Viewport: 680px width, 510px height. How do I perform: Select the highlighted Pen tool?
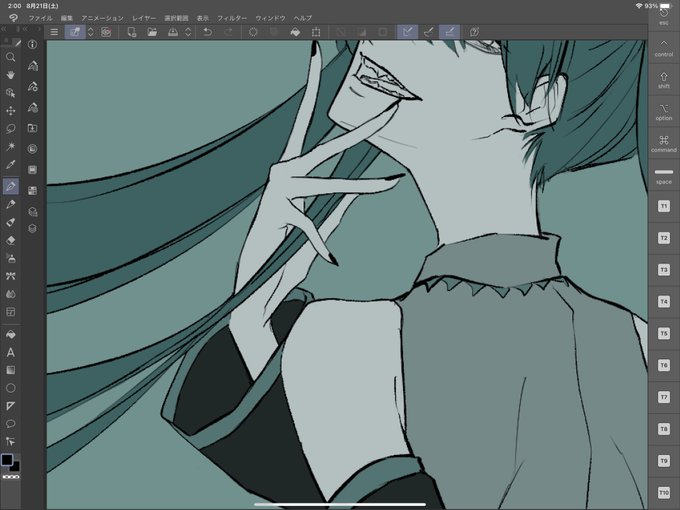[10, 186]
